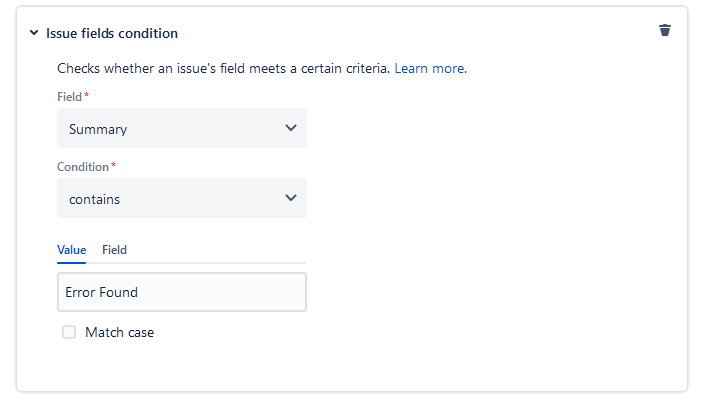This screenshot has height=405, width=701.
Task: Open the Summary field dropdown
Action: (181, 128)
